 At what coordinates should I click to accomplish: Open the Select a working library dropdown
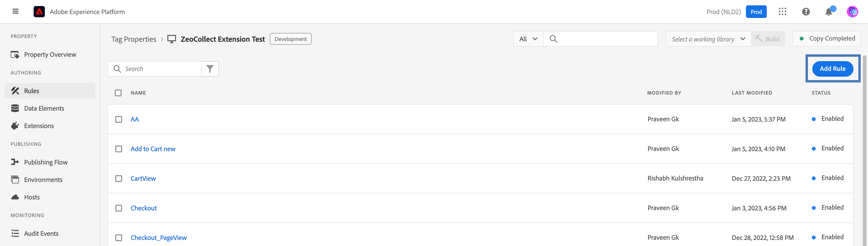[x=708, y=39]
